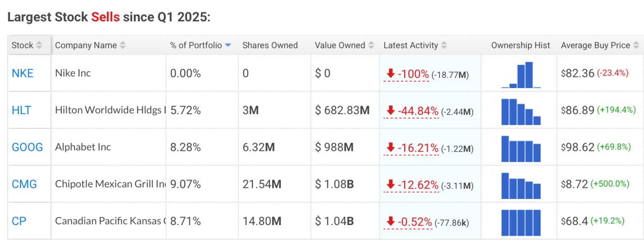Click Nike's -100% latest activity

point(407,74)
